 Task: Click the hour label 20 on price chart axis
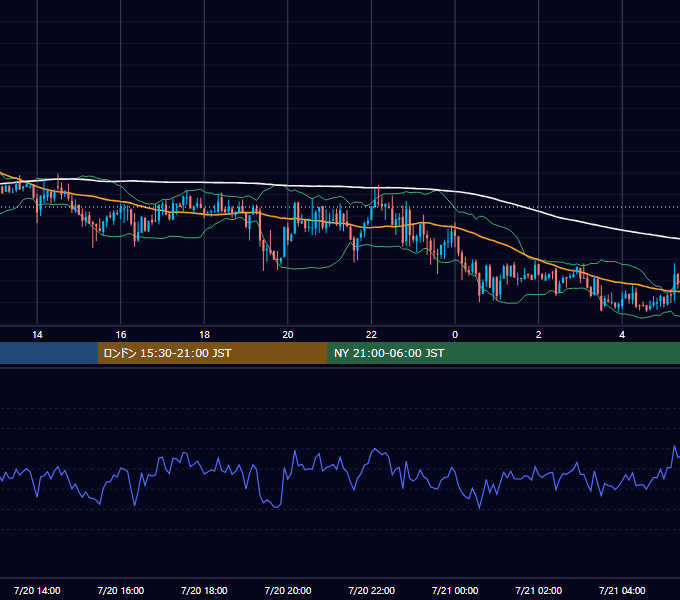click(x=288, y=335)
